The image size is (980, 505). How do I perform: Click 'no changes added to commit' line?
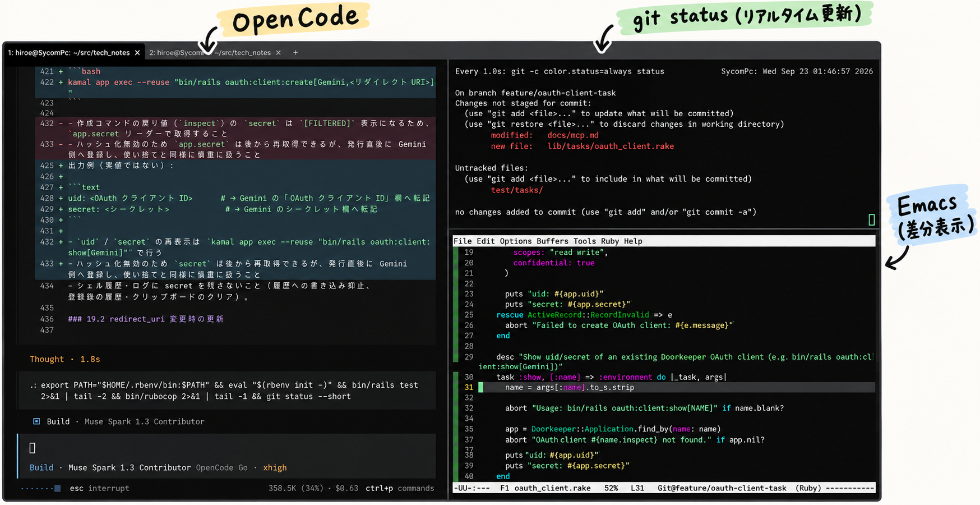605,212
